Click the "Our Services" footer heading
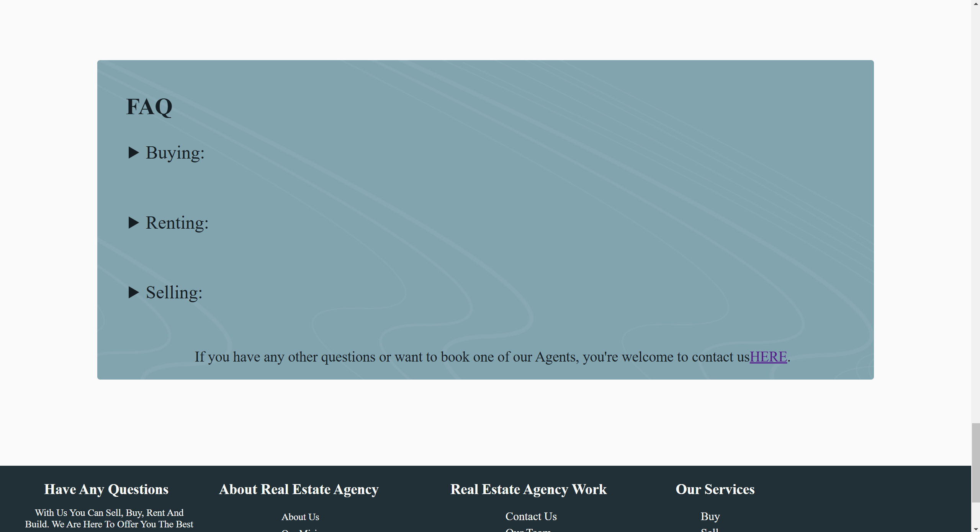Viewport: 980px width, 532px height. (715, 489)
